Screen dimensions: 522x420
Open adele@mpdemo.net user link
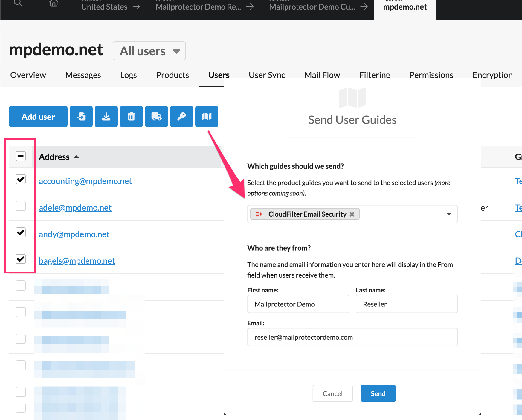[x=75, y=208]
